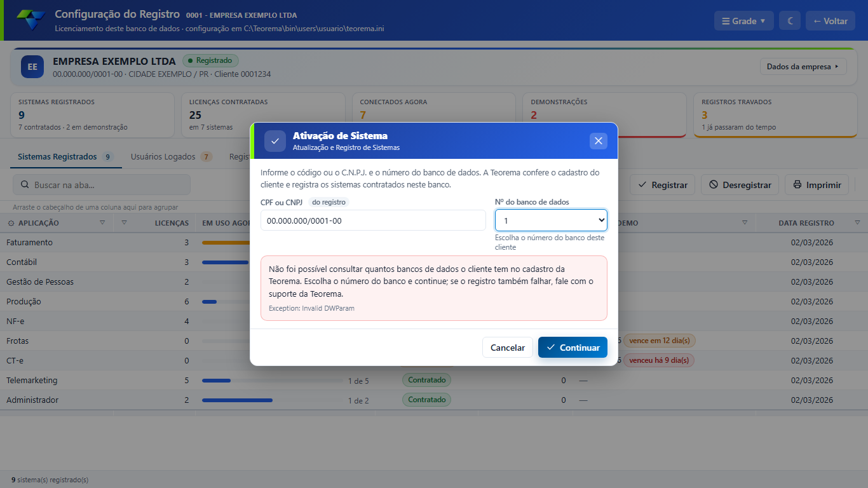
Task: Click the Teorema logo in the header
Action: 31,20
